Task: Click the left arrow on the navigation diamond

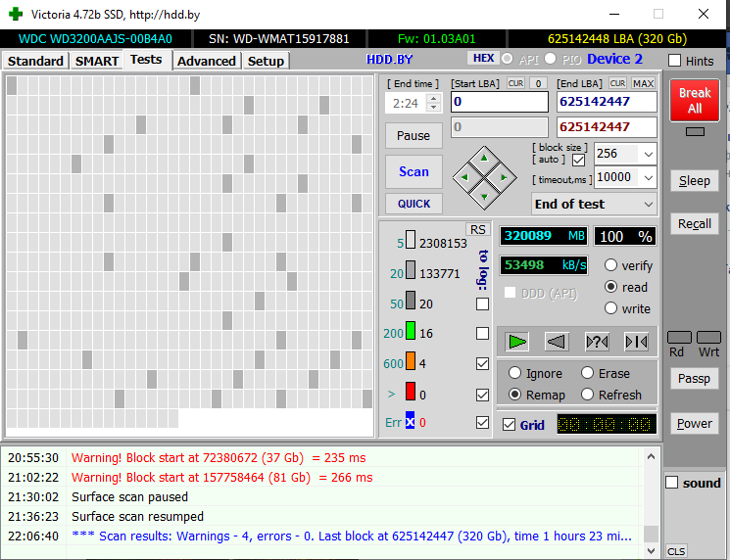Action: tap(464, 177)
